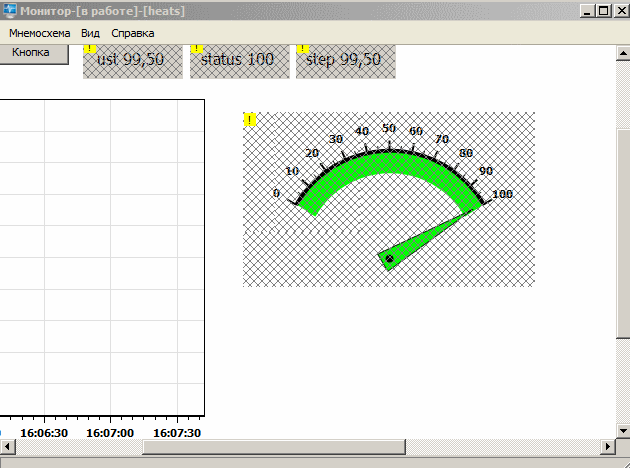Click the vertical scrollbar down arrow
Viewport: 630px width, 468px height.
coord(623,431)
